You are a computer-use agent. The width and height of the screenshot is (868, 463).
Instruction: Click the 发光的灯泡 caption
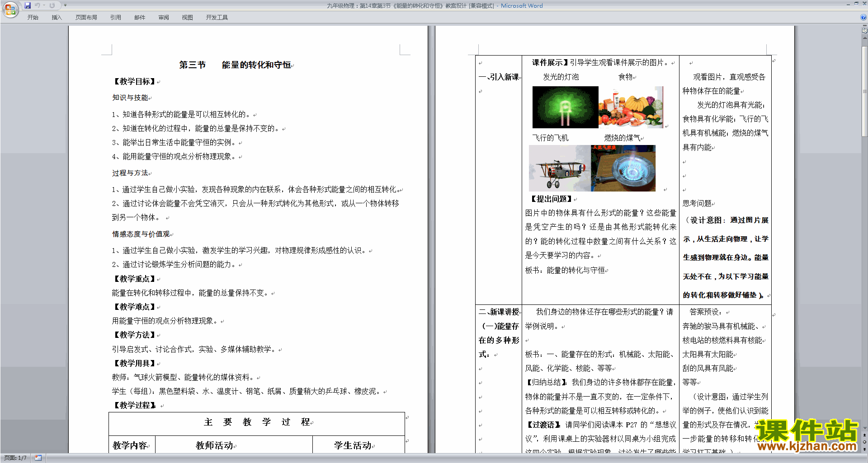pos(561,77)
